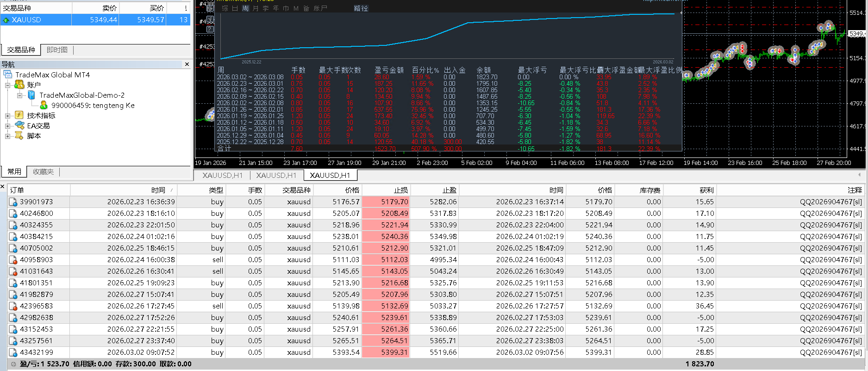Click the 合计 total row in statistics panel
The image size is (868, 371).
coord(449,148)
